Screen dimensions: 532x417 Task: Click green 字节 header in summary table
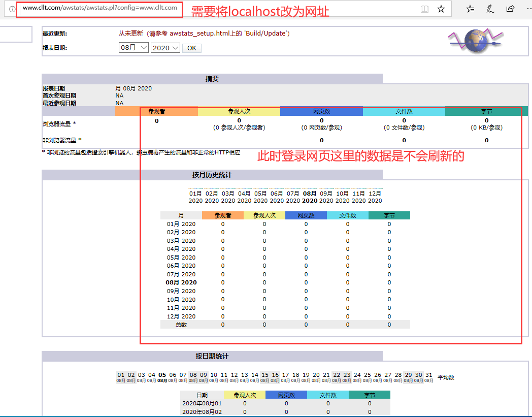pyautogui.click(x=486, y=111)
